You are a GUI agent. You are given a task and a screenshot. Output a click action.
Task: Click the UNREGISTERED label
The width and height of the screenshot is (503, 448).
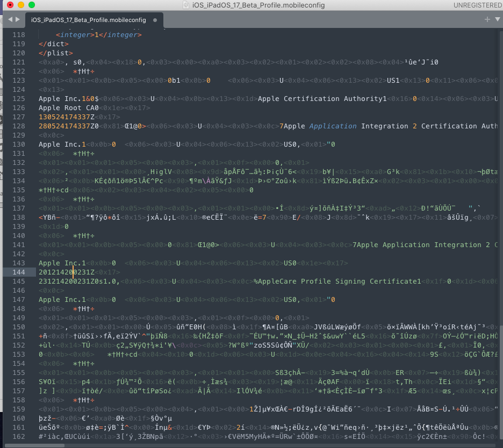[x=477, y=5]
